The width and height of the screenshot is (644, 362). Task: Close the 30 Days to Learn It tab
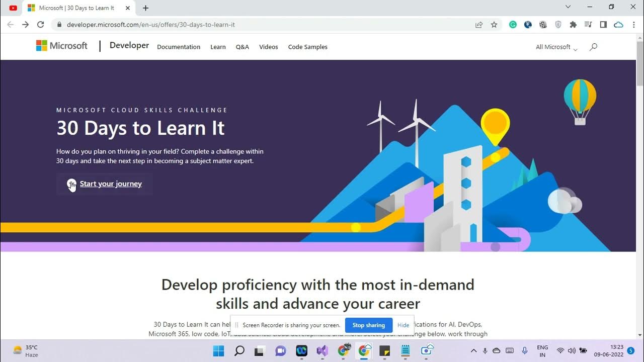(128, 8)
